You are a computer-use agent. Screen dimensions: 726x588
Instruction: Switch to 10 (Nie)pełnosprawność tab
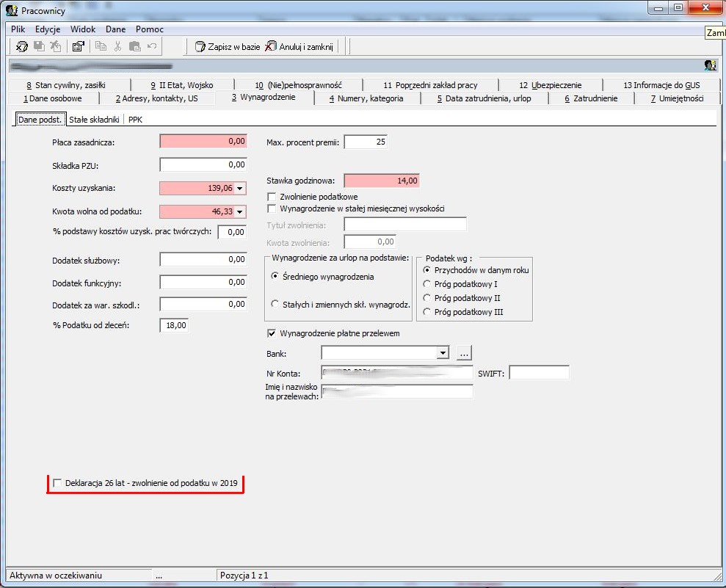[x=299, y=84]
